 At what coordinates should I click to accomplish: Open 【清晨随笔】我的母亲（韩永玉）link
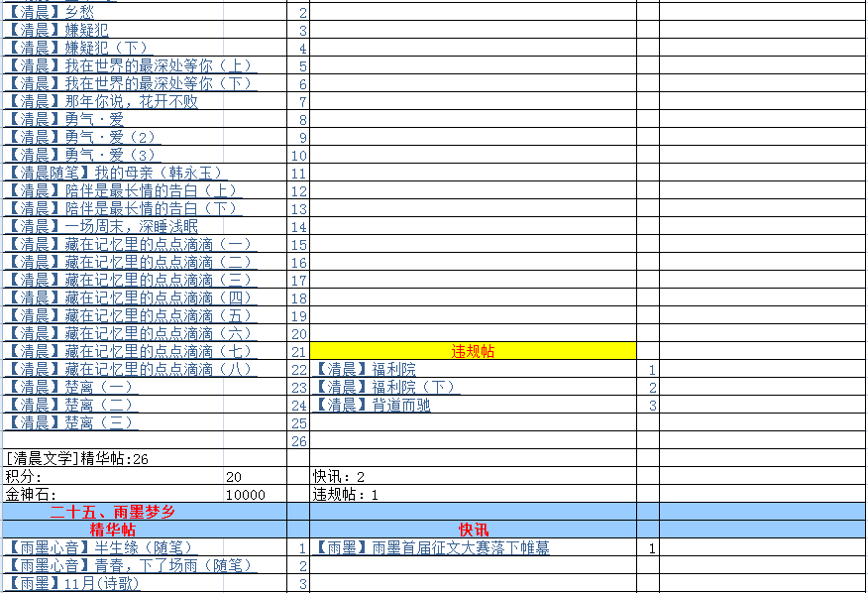116,173
